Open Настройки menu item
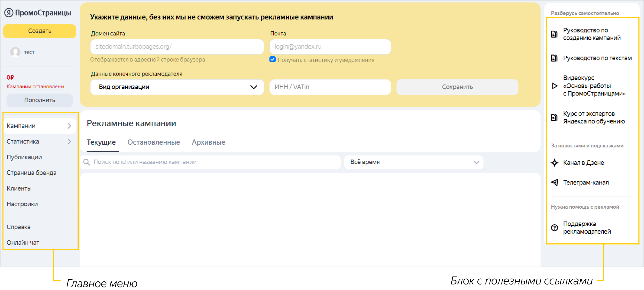Image resolution: width=644 pixels, height=290 pixels. click(x=22, y=204)
